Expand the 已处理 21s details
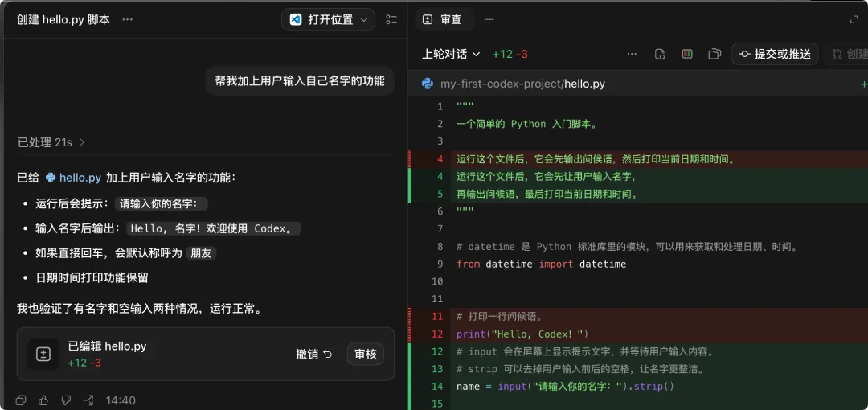 coord(51,142)
